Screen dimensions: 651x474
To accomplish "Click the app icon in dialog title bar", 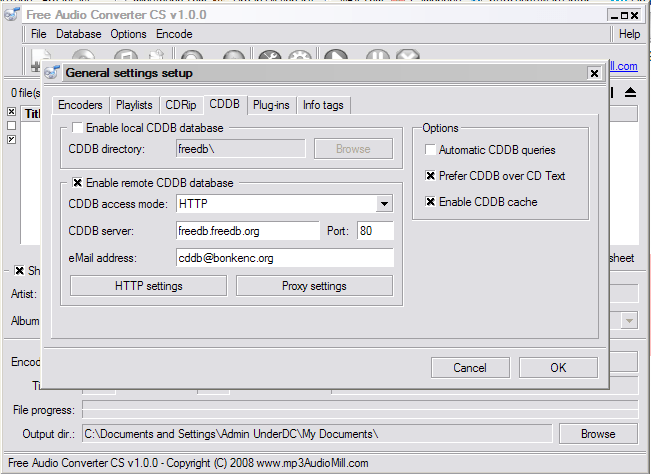I will click(x=52, y=73).
